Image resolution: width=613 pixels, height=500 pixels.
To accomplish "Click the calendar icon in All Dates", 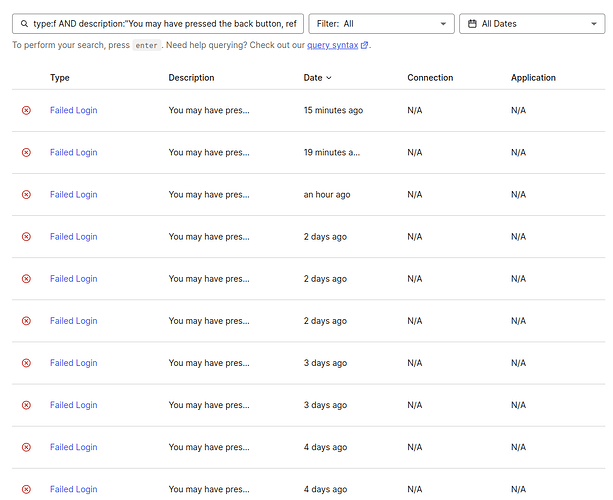I will [472, 23].
